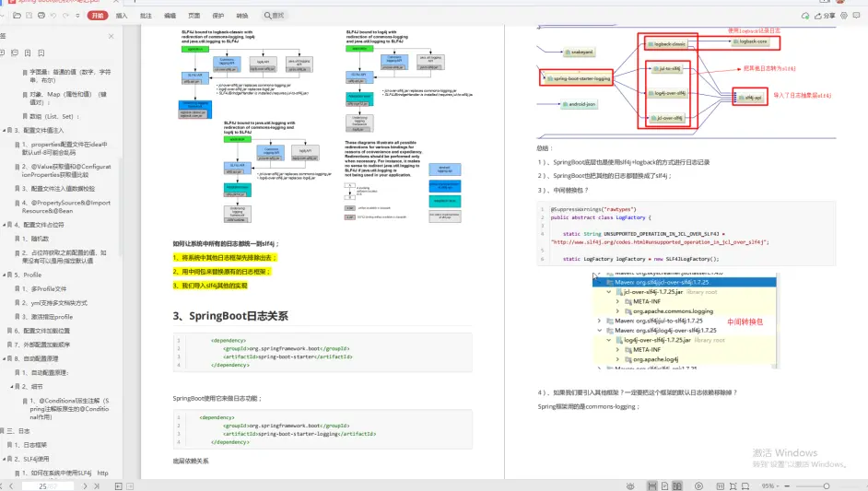Switch to the 批注 ribbon tab
Screen dimensions: 868x491
click(146, 16)
